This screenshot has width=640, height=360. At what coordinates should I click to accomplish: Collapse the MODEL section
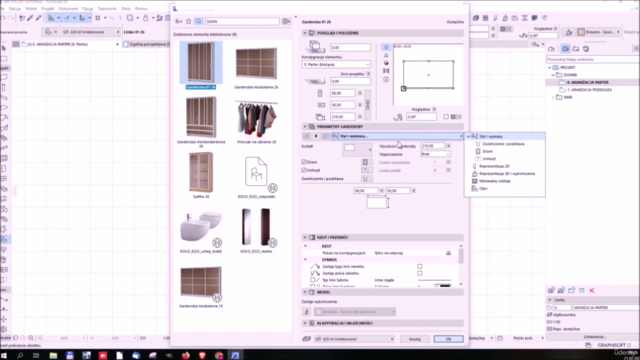(305, 292)
